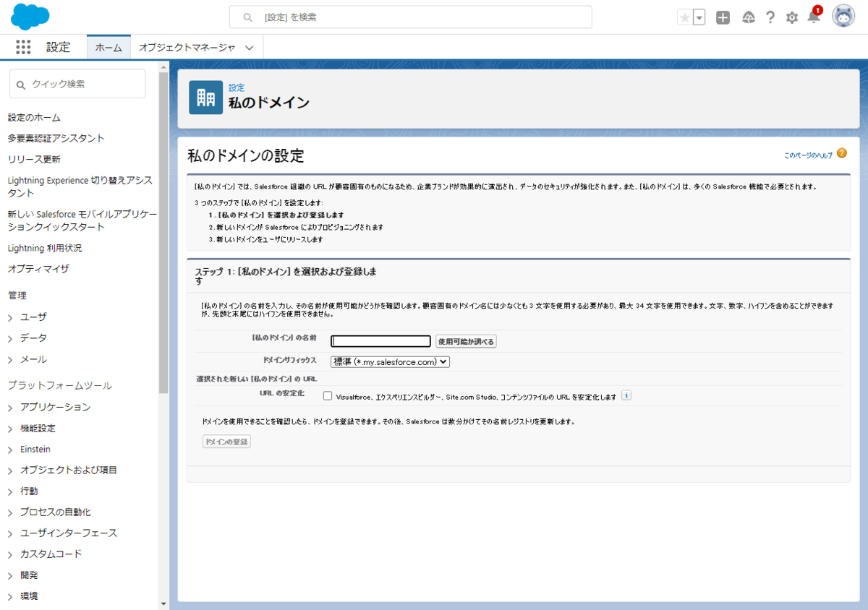Expand the Einstein section

point(10,450)
